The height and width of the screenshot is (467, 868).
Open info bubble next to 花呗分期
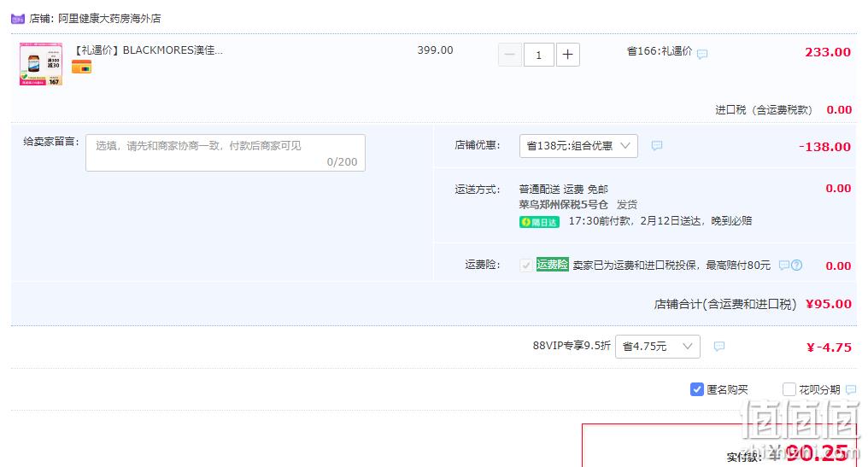(851, 389)
